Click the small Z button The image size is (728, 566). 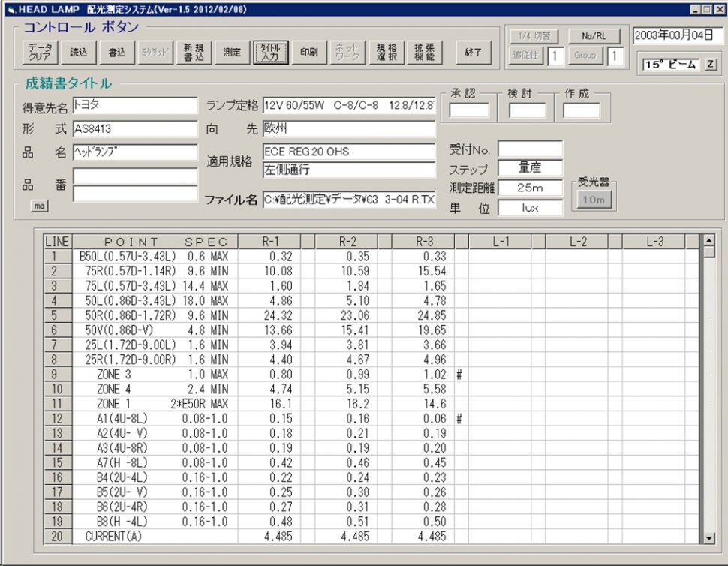[x=710, y=65]
